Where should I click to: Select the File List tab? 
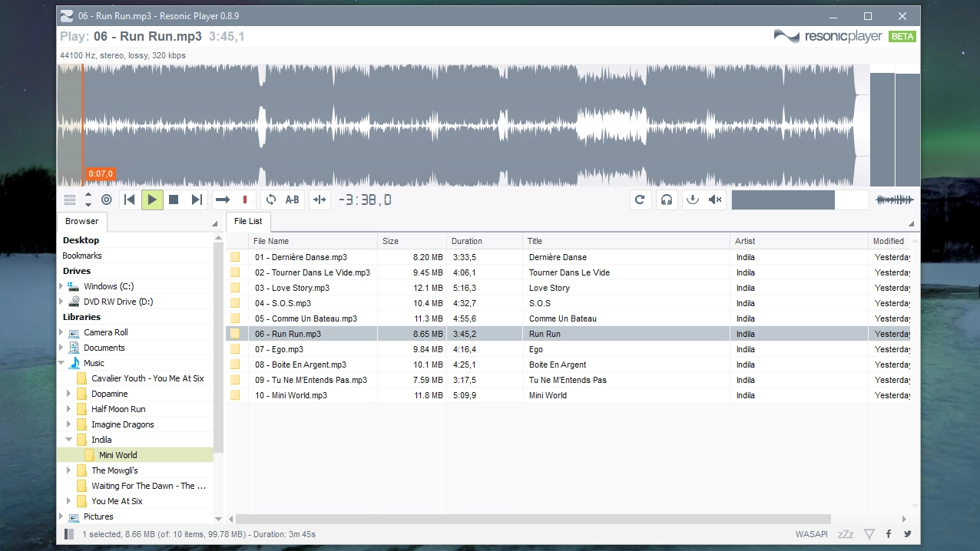248,221
